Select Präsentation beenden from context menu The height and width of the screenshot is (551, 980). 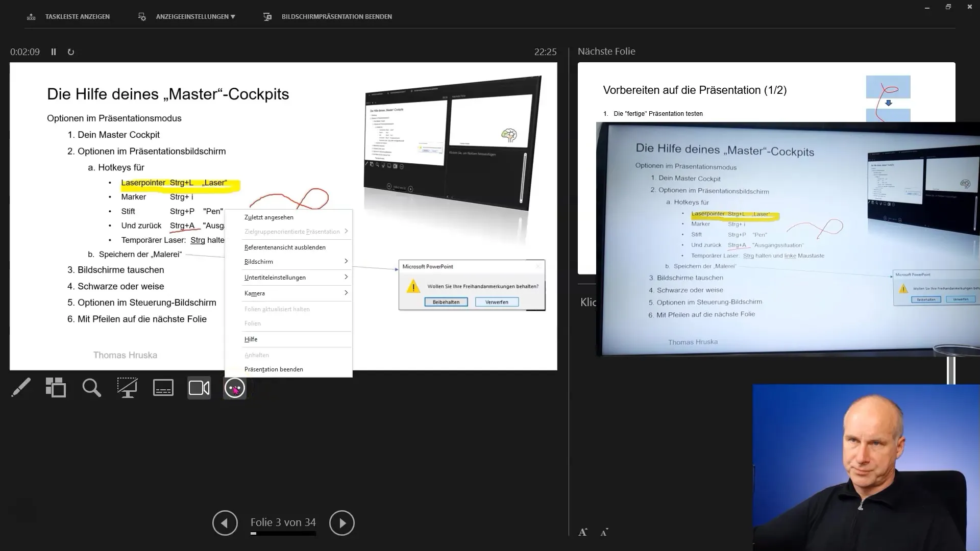click(x=273, y=369)
